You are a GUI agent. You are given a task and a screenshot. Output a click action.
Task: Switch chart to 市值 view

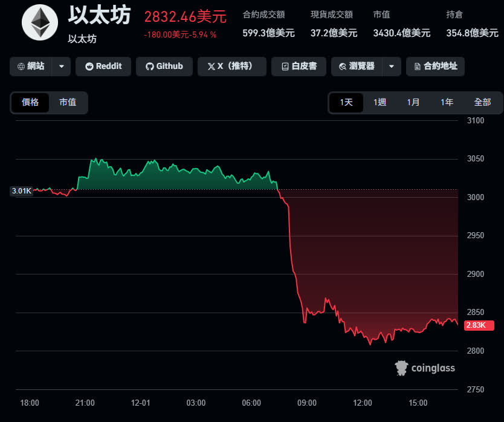pyautogui.click(x=68, y=102)
